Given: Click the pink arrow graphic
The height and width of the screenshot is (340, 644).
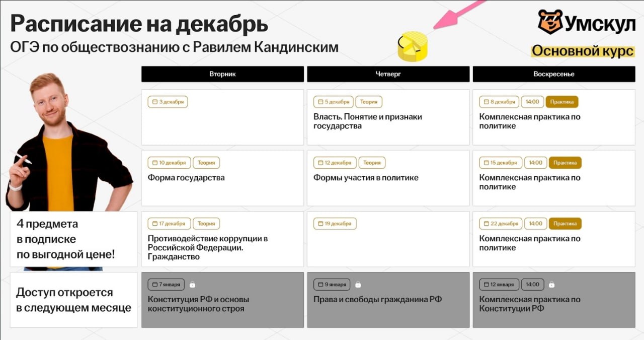Looking at the screenshot, I should click(x=455, y=14).
